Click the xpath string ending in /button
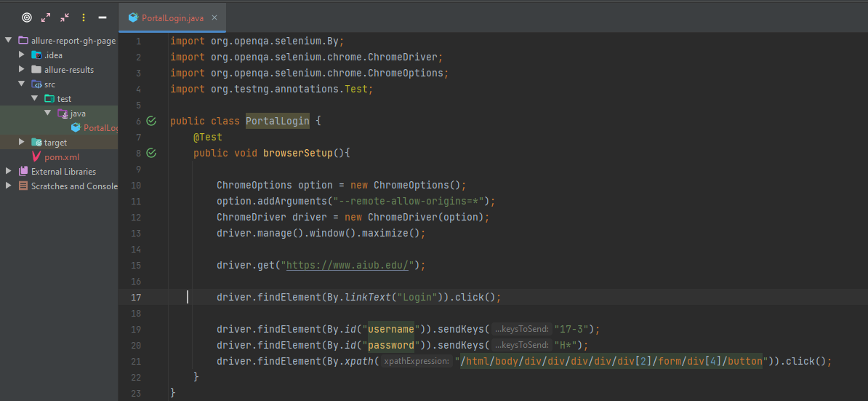 (611, 362)
